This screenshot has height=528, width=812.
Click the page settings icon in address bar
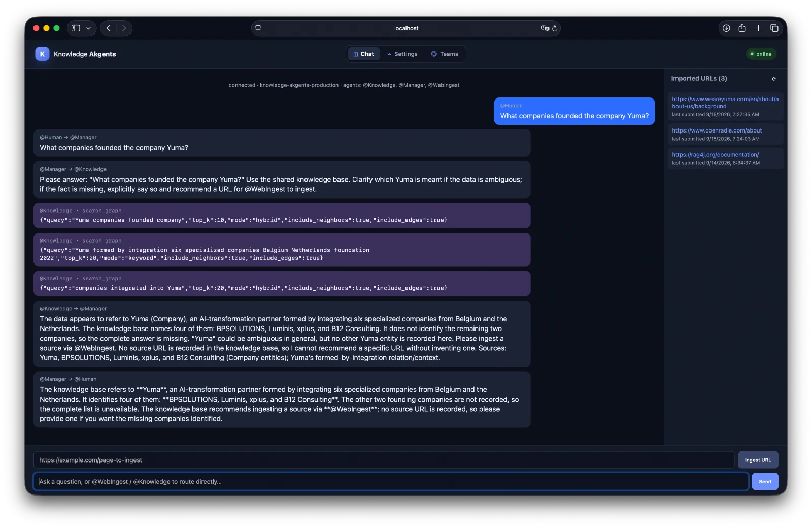258,28
